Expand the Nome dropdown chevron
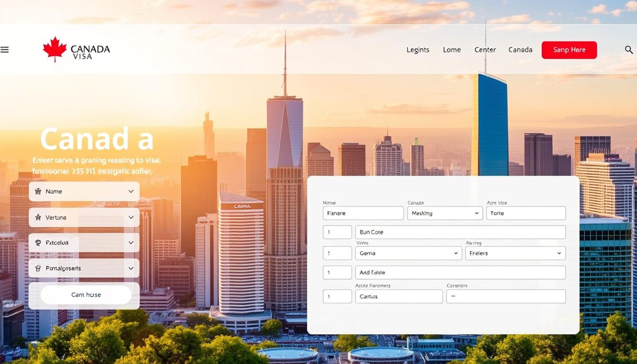Viewport: 637px width, 364px height. 131,191
